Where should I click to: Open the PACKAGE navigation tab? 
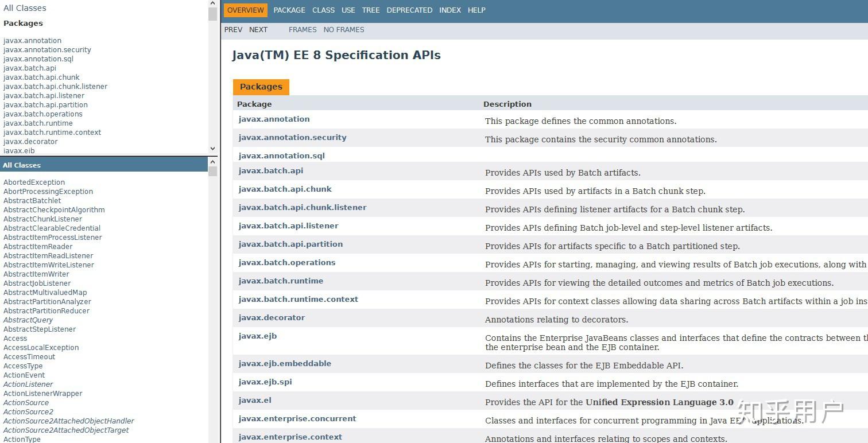[289, 10]
